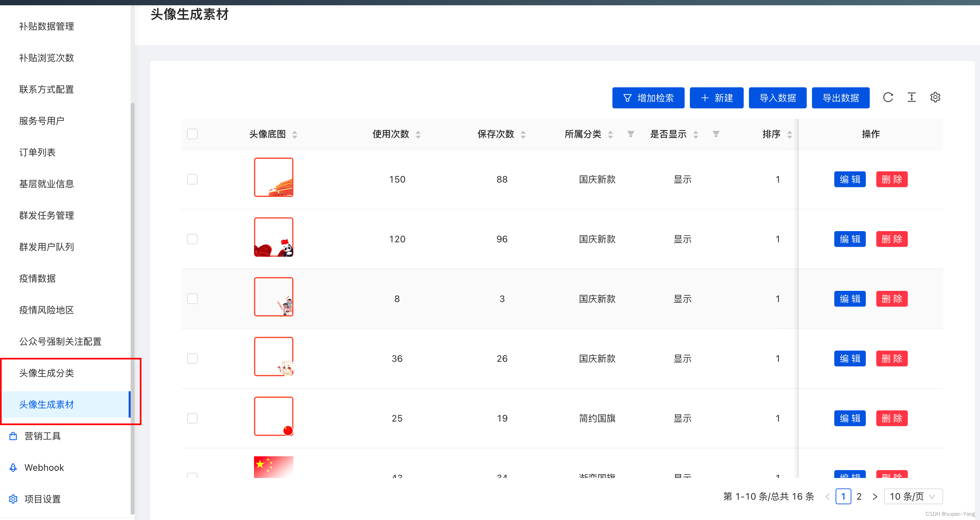Go to next page arrow

875,496
